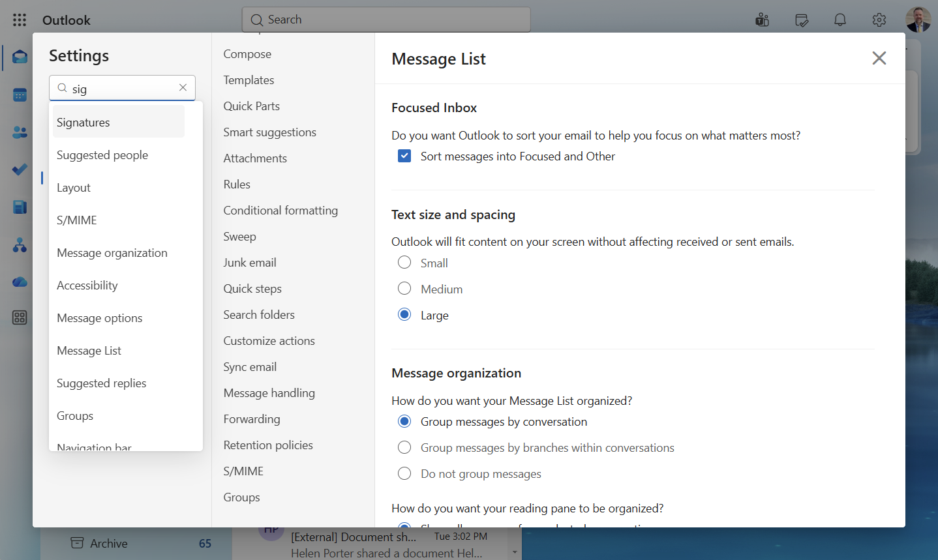Toggle Sort messages into Focused and Other
Viewport: 938px width, 560px height.
click(x=404, y=156)
